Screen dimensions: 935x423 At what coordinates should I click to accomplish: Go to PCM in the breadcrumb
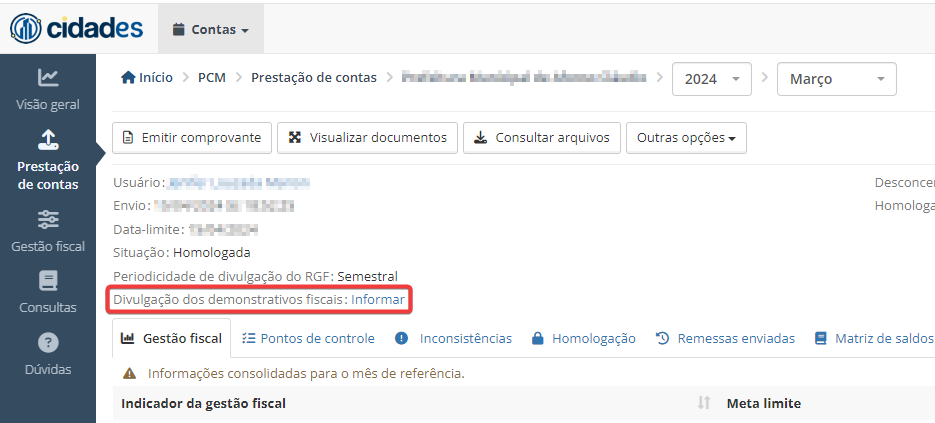pos(212,78)
